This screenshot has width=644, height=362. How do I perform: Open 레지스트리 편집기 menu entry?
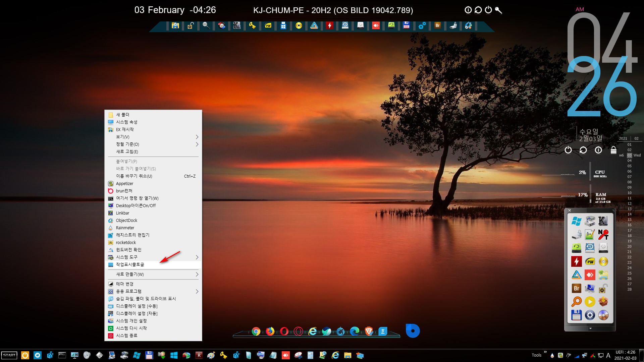point(153,235)
